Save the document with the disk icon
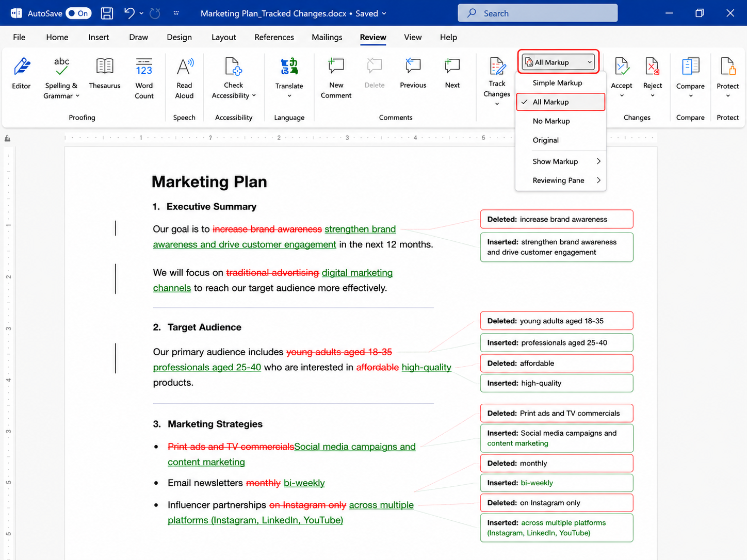747x560 pixels. [x=107, y=13]
